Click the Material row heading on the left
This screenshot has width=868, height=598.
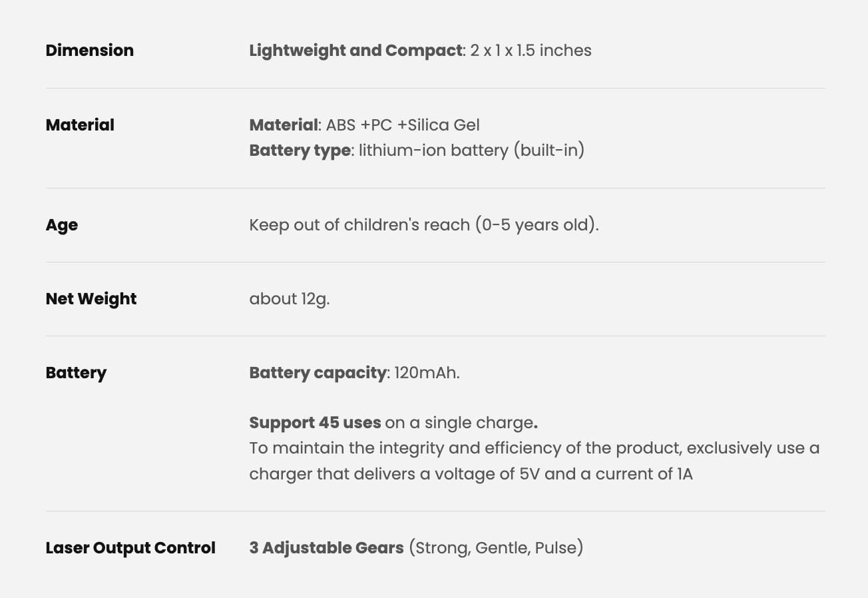[x=80, y=125]
